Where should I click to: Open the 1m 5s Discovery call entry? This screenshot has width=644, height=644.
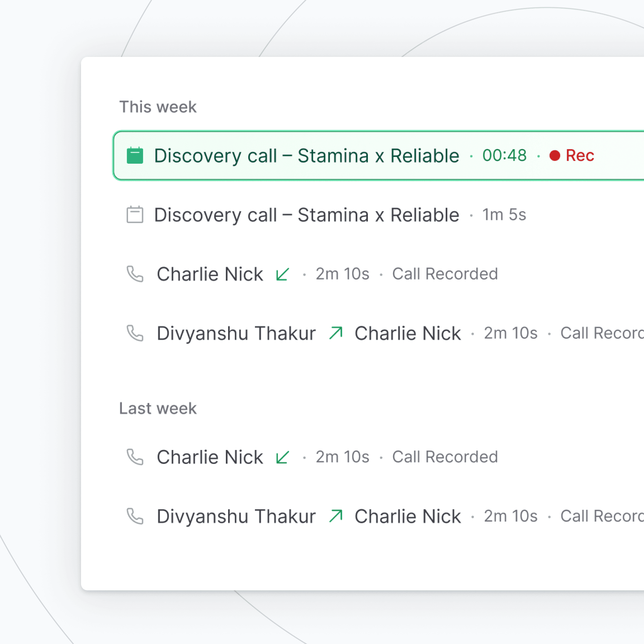[307, 215]
